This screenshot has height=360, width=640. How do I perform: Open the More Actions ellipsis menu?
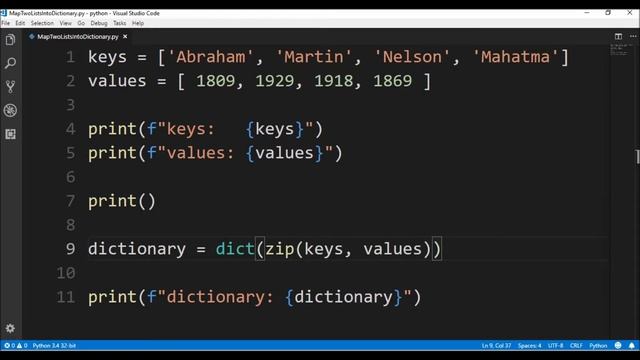[633, 36]
